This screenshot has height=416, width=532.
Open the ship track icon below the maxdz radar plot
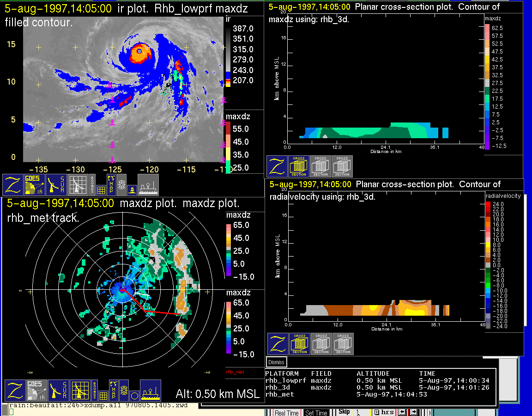coord(150,391)
